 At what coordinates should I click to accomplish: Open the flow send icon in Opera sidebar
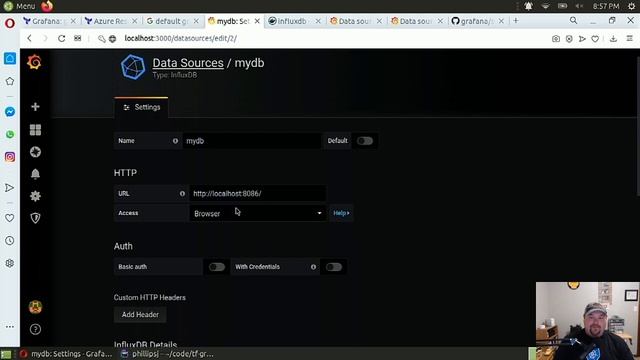[10, 188]
